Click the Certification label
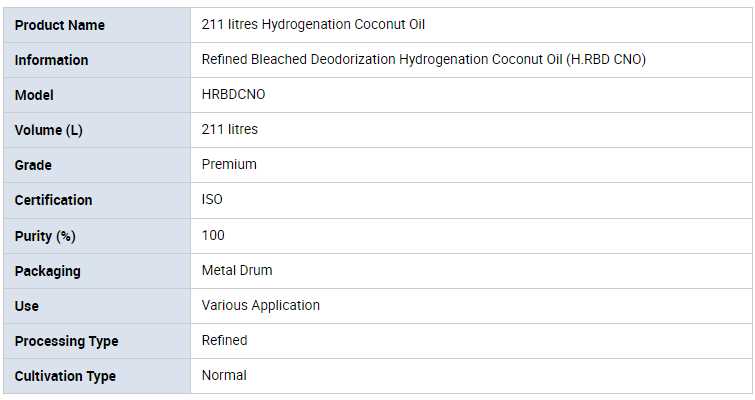This screenshot has width=755, height=400. [53, 200]
